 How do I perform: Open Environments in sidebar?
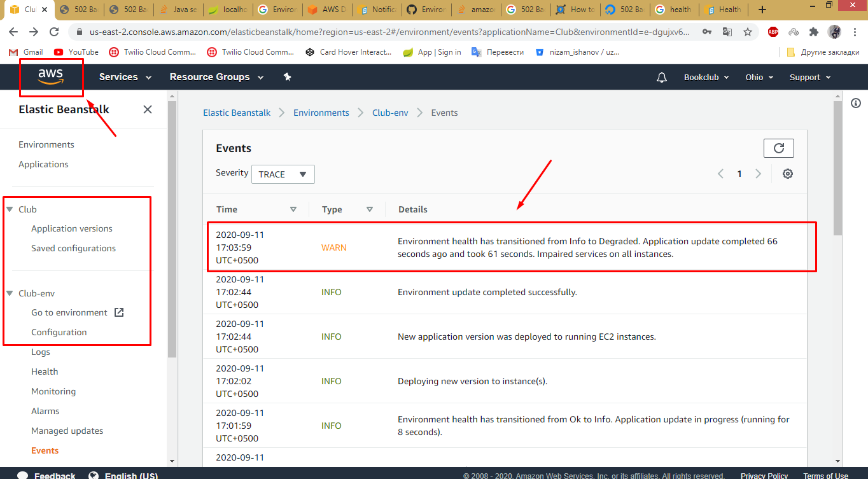46,144
